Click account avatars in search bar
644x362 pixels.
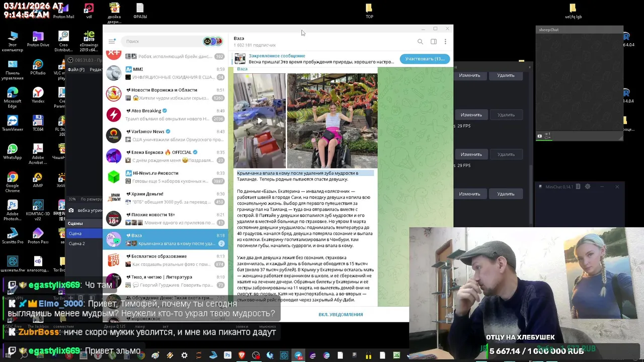coord(213,41)
